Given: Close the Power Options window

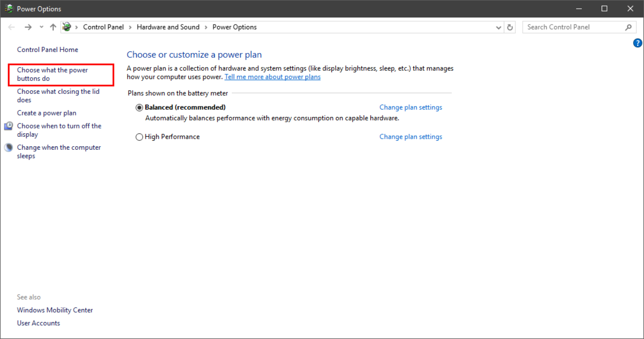Looking at the screenshot, I should [x=631, y=9].
